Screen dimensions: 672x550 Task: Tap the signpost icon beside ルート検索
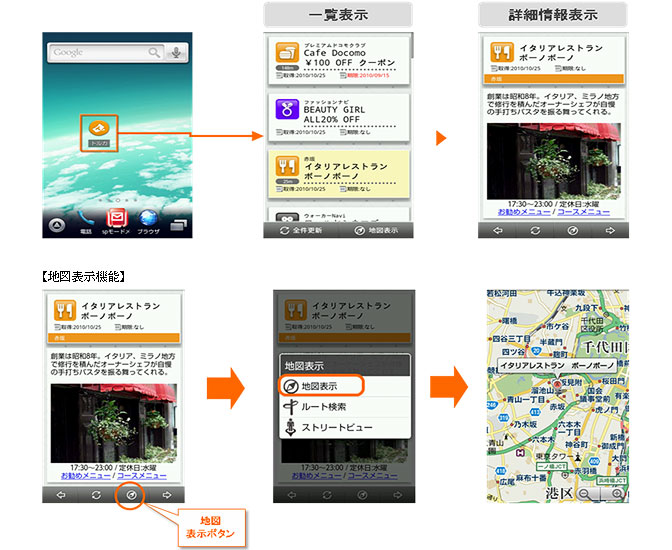[x=291, y=406]
